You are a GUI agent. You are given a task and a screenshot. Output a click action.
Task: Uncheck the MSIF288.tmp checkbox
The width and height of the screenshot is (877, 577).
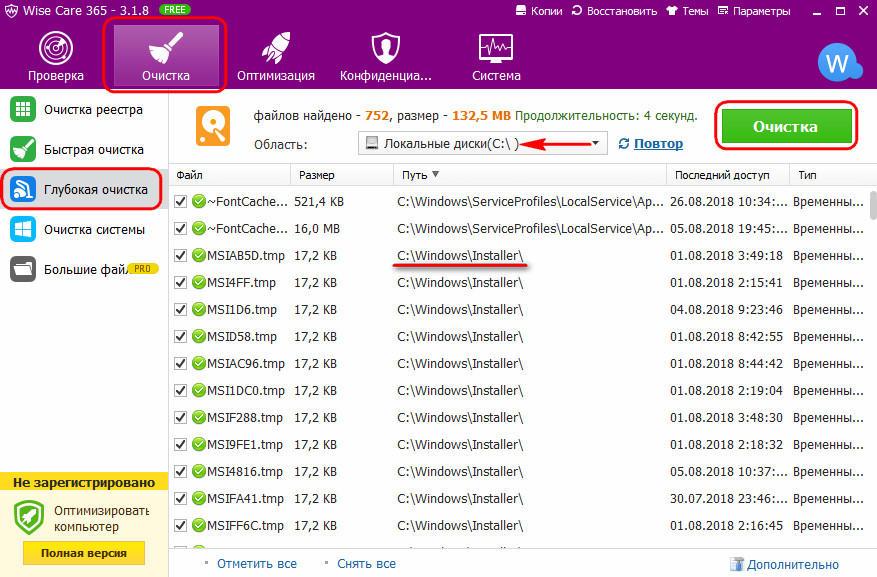[180, 417]
